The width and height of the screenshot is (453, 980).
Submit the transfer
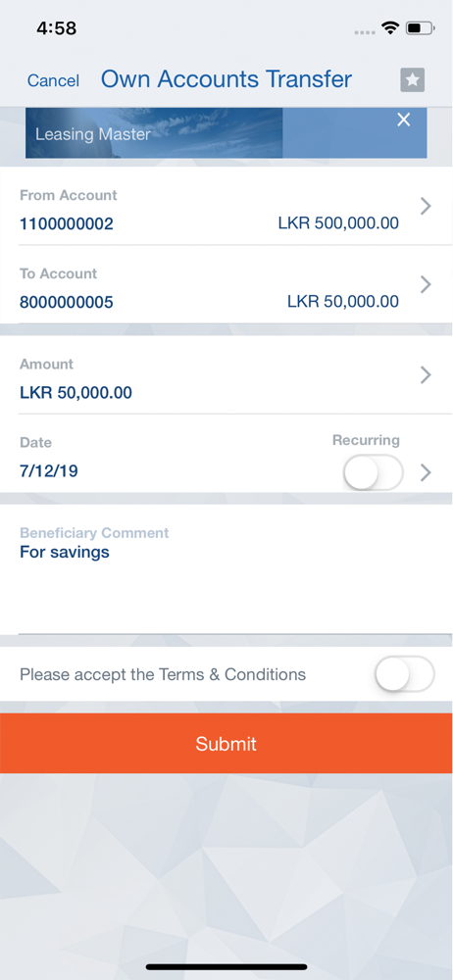click(226, 743)
